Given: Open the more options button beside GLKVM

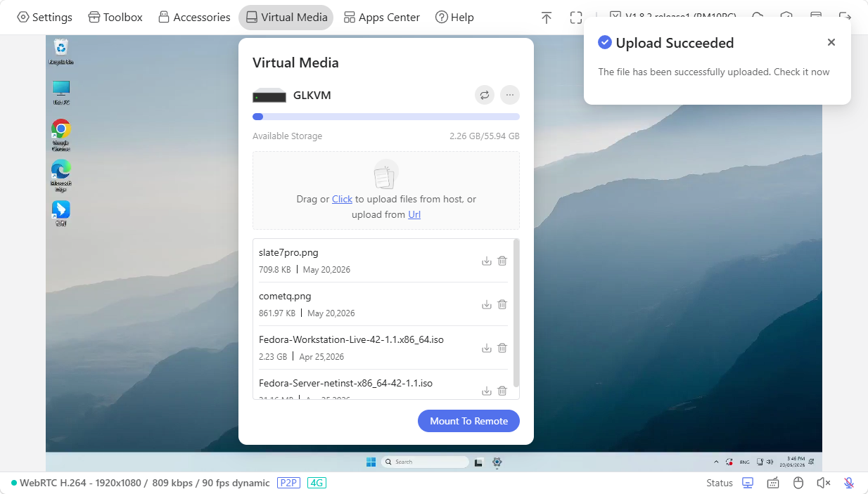Looking at the screenshot, I should [x=510, y=95].
